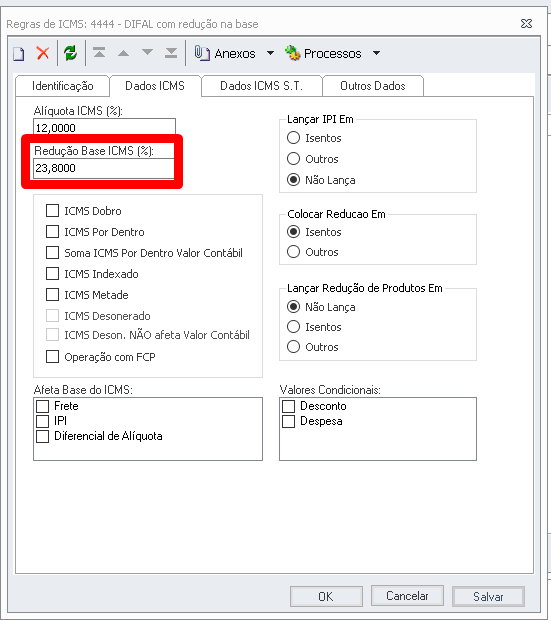Image resolution: width=551 pixels, height=627 pixels.
Task: Check Frete under Afeta Base do ICMS
Action: tap(42, 406)
